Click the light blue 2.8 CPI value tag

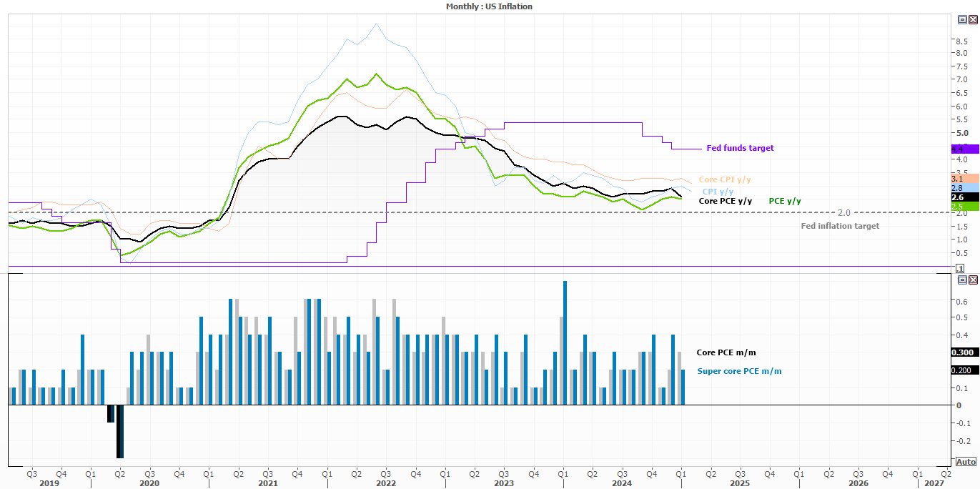click(x=964, y=188)
